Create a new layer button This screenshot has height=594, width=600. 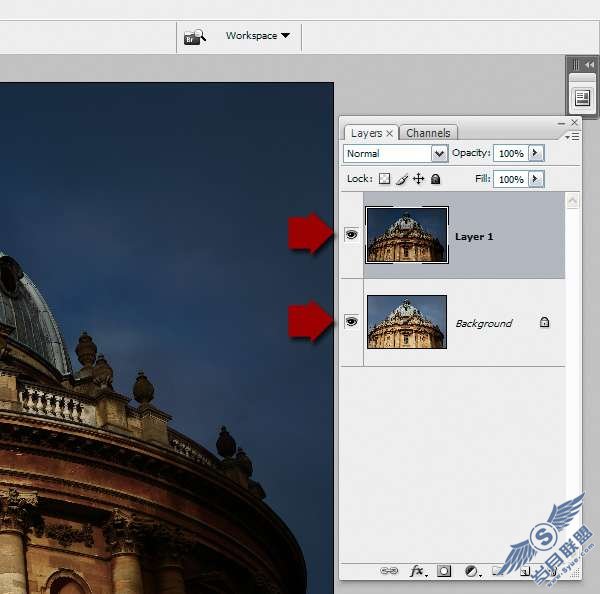point(525,571)
